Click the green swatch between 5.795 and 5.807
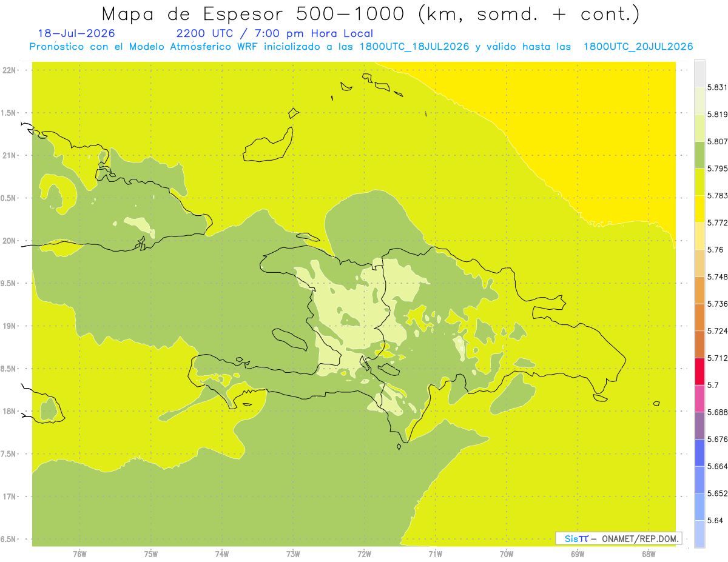The width and height of the screenshot is (728, 562). click(699, 155)
